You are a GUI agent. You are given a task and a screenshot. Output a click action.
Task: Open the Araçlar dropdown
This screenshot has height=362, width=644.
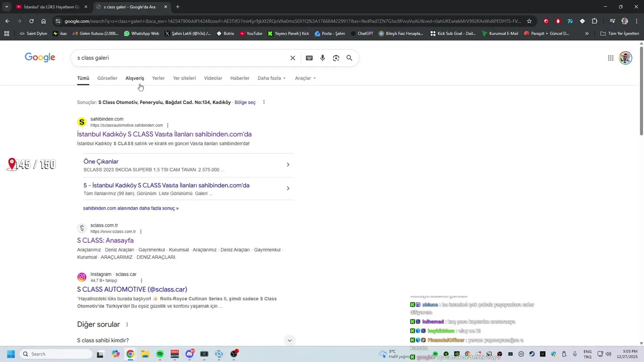[x=305, y=78]
